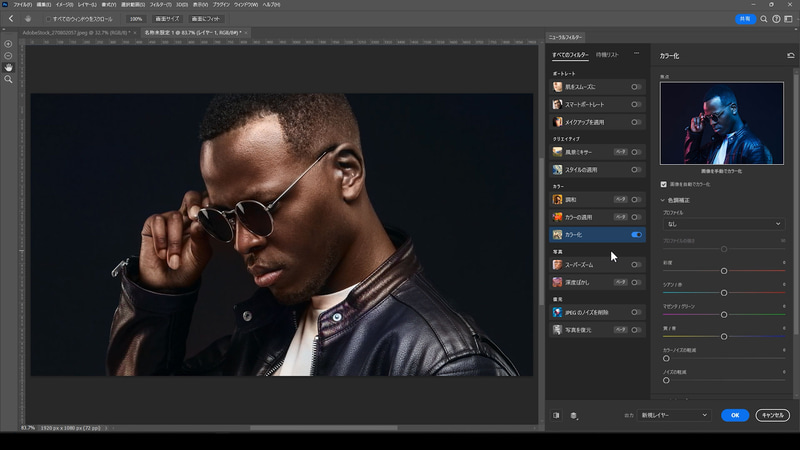Click the layer preview stack icon
The image size is (800, 450).
click(574, 415)
